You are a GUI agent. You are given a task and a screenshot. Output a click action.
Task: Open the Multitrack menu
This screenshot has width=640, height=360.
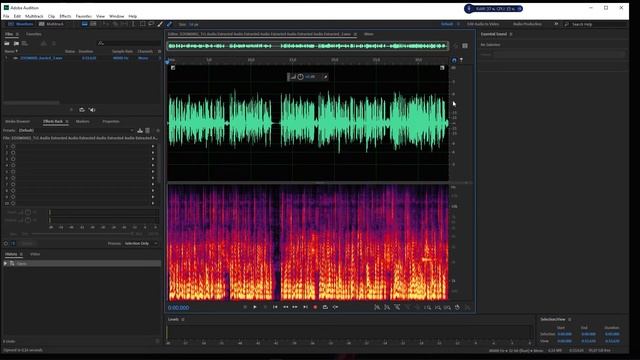(x=34, y=16)
